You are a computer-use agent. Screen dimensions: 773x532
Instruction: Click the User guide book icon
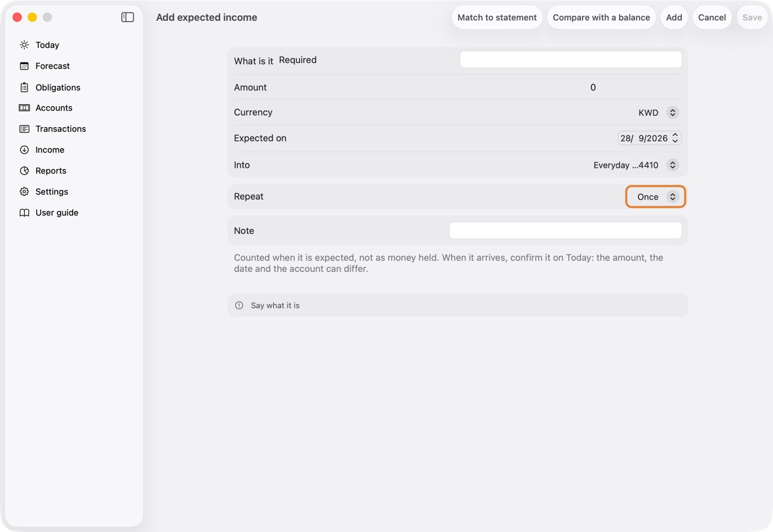pyautogui.click(x=24, y=212)
